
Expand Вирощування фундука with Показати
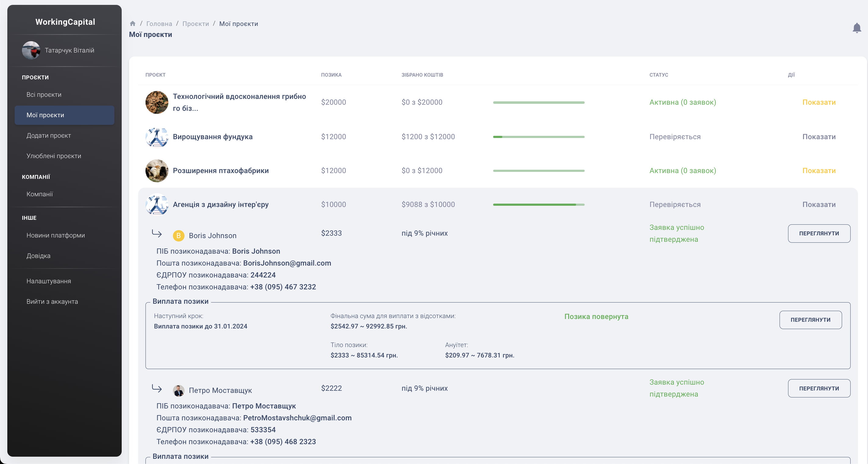[819, 137]
